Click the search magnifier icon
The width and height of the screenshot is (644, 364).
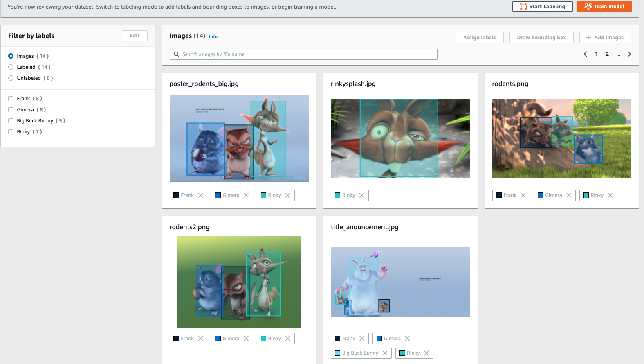click(x=176, y=54)
